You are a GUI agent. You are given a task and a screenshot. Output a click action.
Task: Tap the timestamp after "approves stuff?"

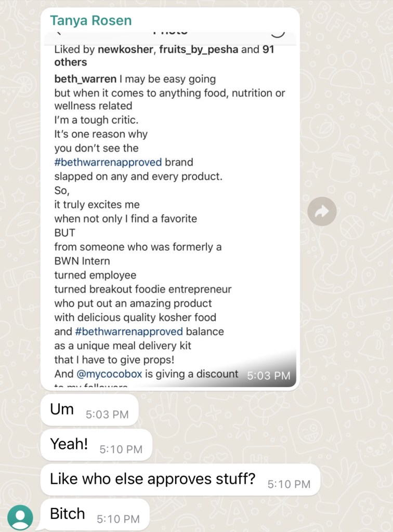tap(289, 484)
